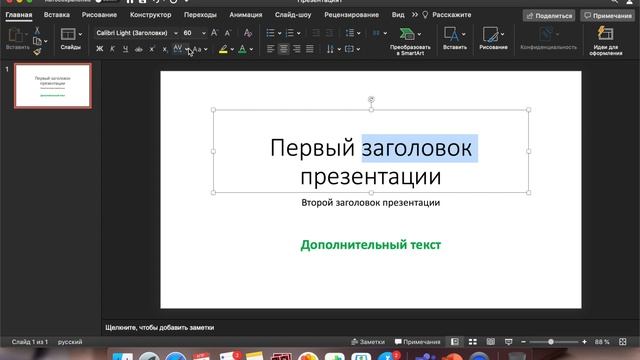The image size is (640, 360).
Task: Decrease font size with smaller A icon
Action: pyautogui.click(x=228, y=33)
